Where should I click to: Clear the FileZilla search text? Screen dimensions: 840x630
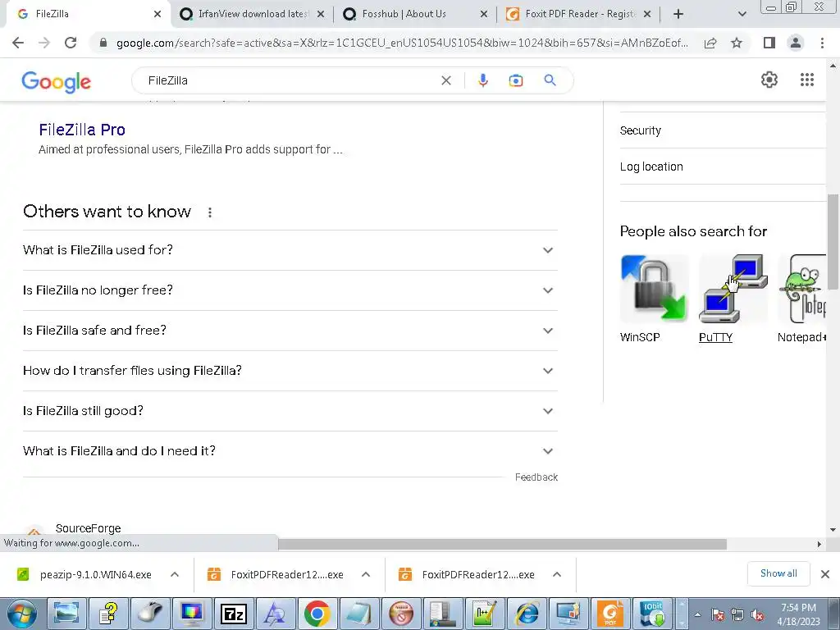tap(445, 80)
